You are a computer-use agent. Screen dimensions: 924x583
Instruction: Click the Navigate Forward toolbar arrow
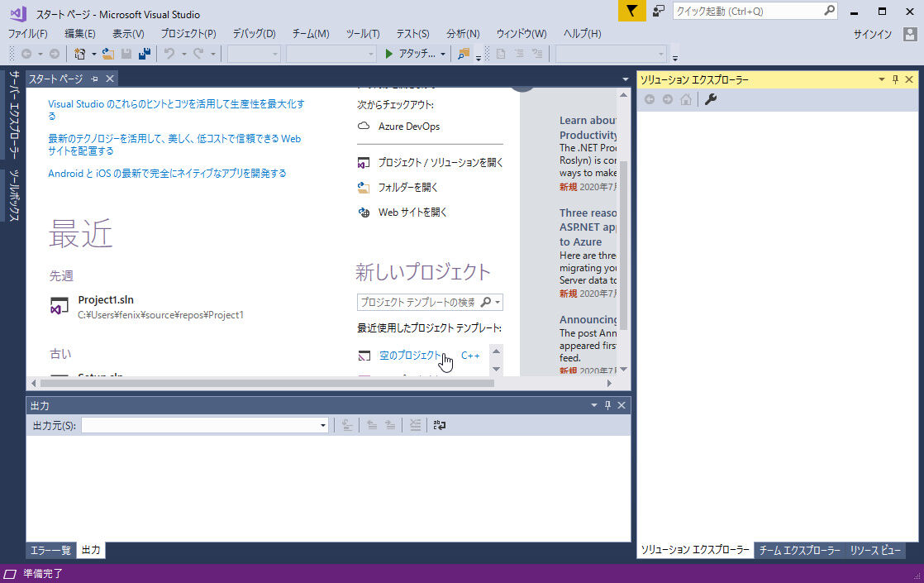(55, 54)
